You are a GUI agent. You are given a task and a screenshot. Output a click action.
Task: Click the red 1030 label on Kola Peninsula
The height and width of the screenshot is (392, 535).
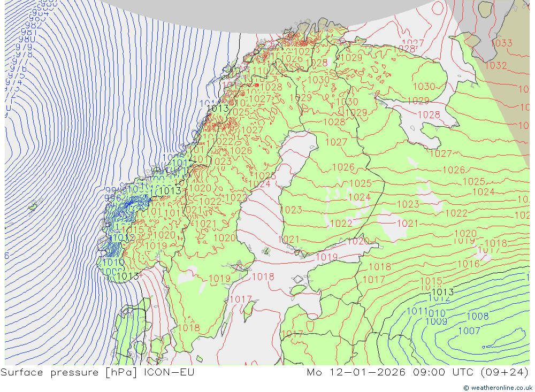(424, 86)
